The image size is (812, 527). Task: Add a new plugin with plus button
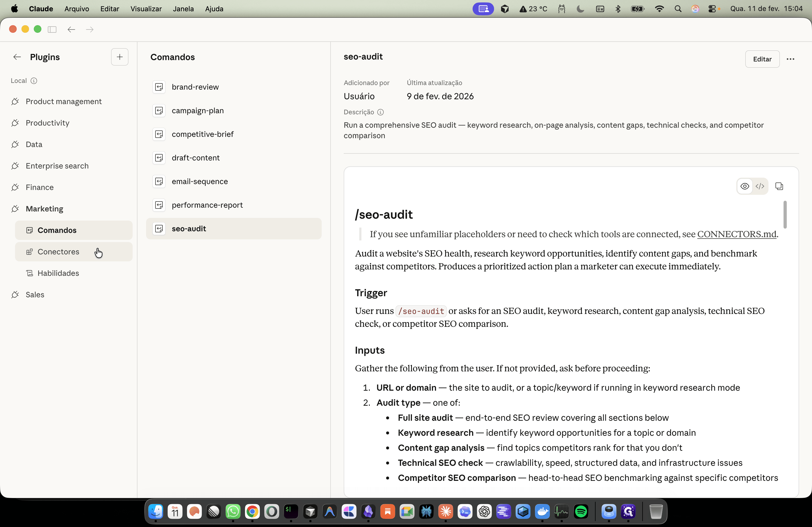click(x=119, y=57)
